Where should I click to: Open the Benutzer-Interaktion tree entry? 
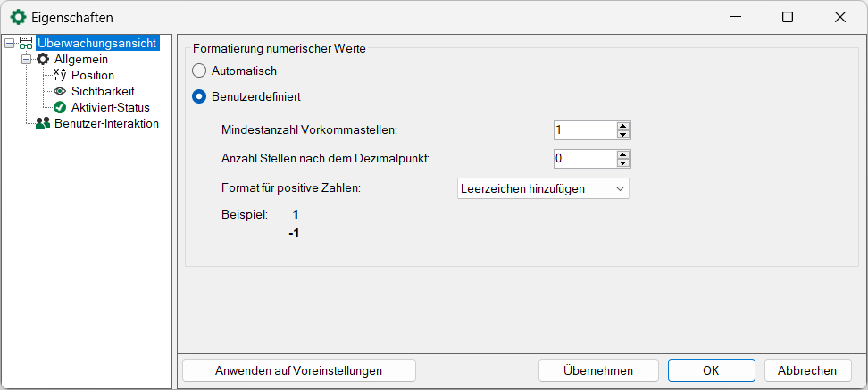click(106, 123)
